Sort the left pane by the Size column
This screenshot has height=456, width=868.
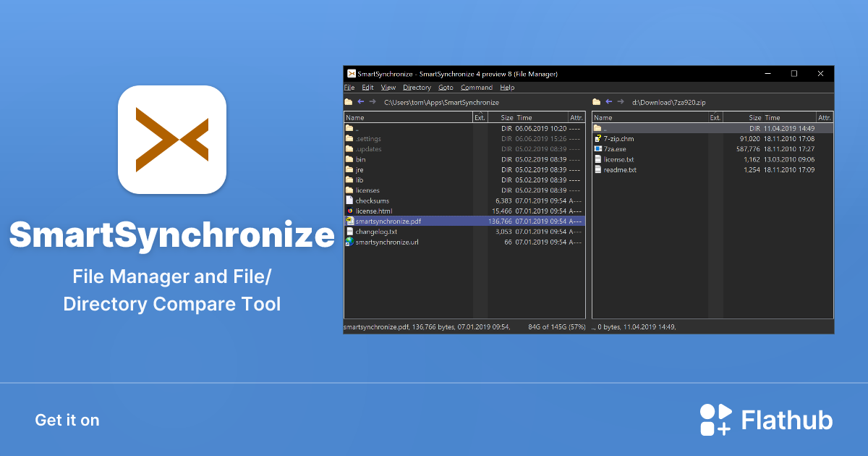pyautogui.click(x=506, y=117)
